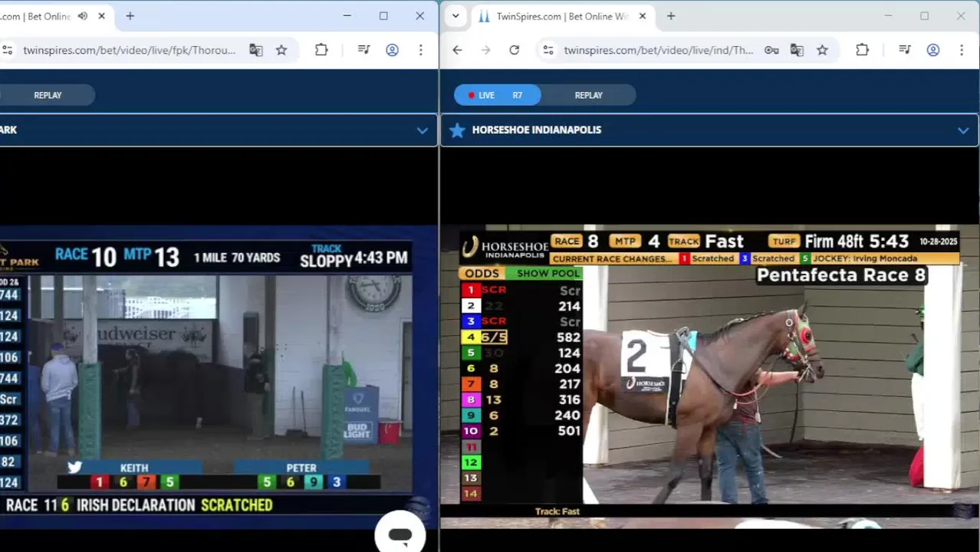Switch to REPLAY in right window

[x=589, y=95]
